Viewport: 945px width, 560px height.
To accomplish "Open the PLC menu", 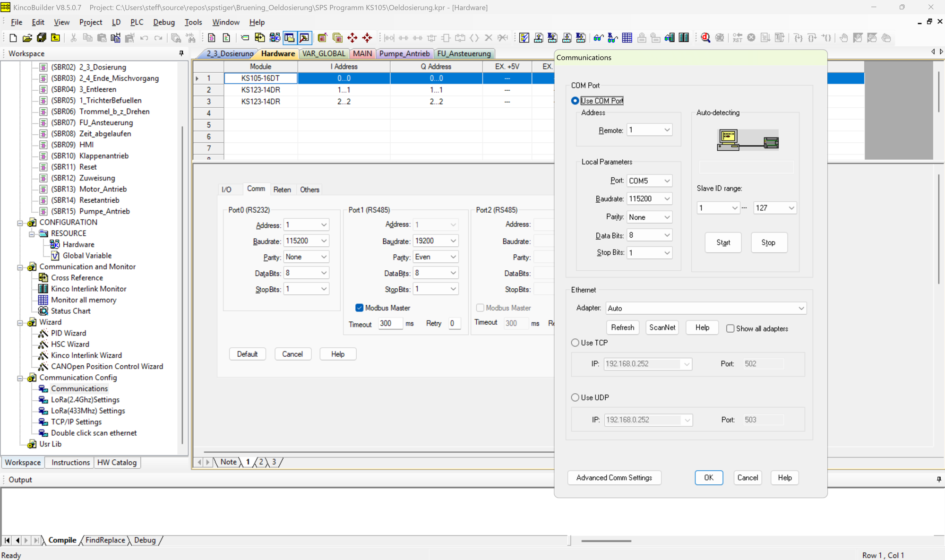I will 137,22.
